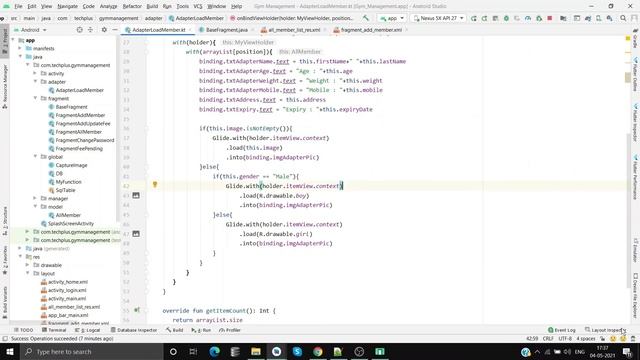
Task: Switch to all_member_list_res.xml tab
Action: 294,30
